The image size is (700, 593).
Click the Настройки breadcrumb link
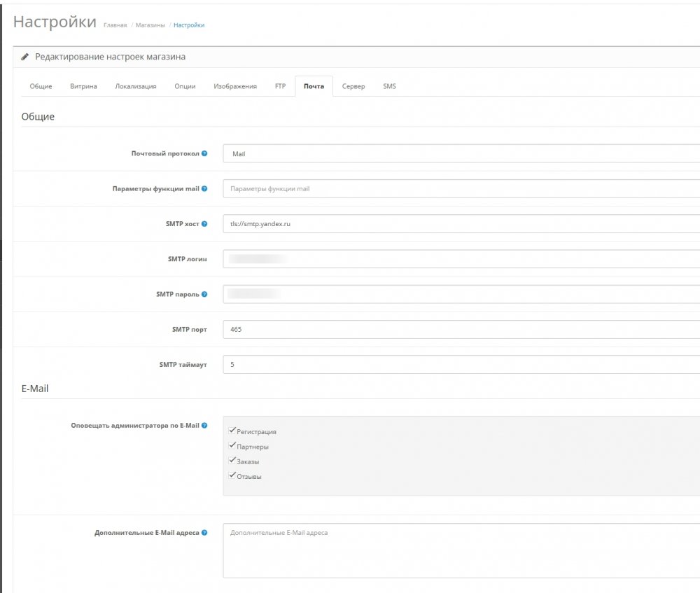point(189,25)
